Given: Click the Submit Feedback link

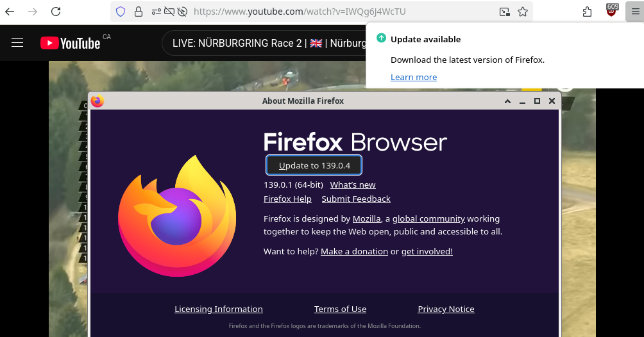Looking at the screenshot, I should coord(356,199).
